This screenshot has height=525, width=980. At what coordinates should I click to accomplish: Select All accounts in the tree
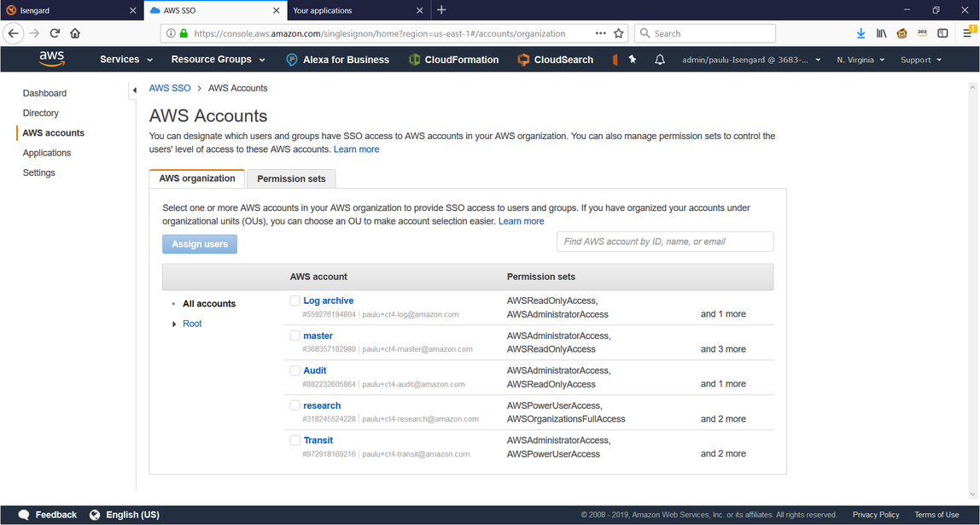(x=209, y=304)
